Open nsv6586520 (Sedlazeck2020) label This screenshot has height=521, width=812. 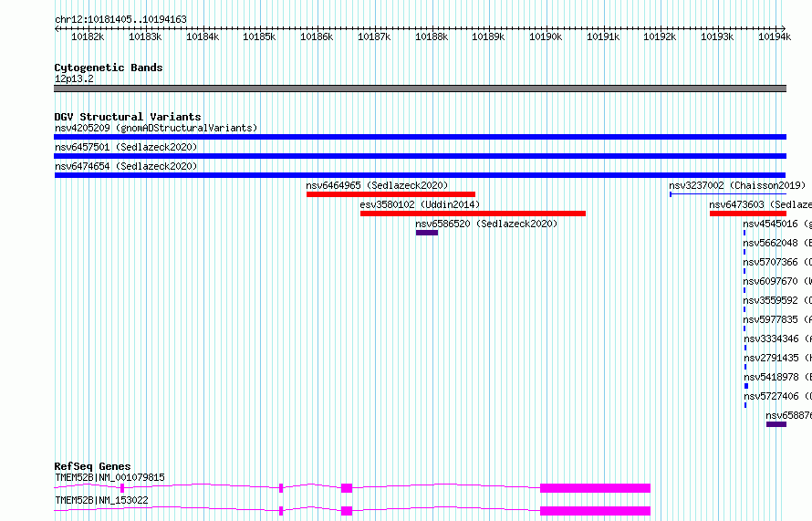(486, 224)
